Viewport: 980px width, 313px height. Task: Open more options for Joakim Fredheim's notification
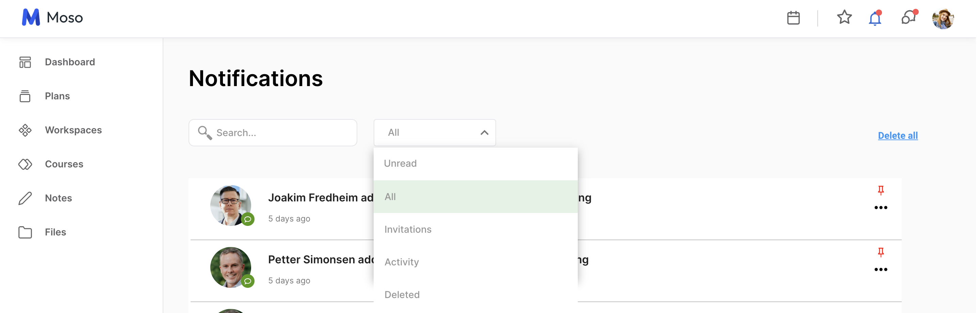[x=880, y=208]
